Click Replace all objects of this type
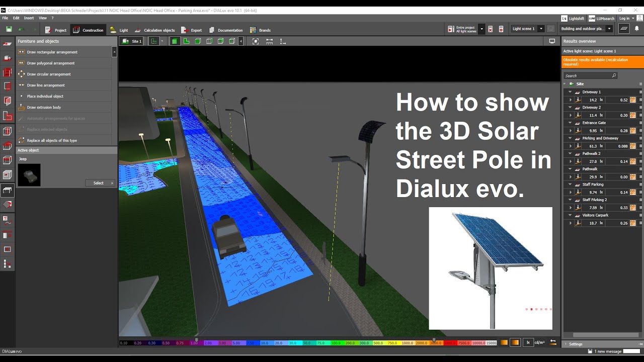Image resolution: width=644 pixels, height=362 pixels. click(x=64, y=140)
